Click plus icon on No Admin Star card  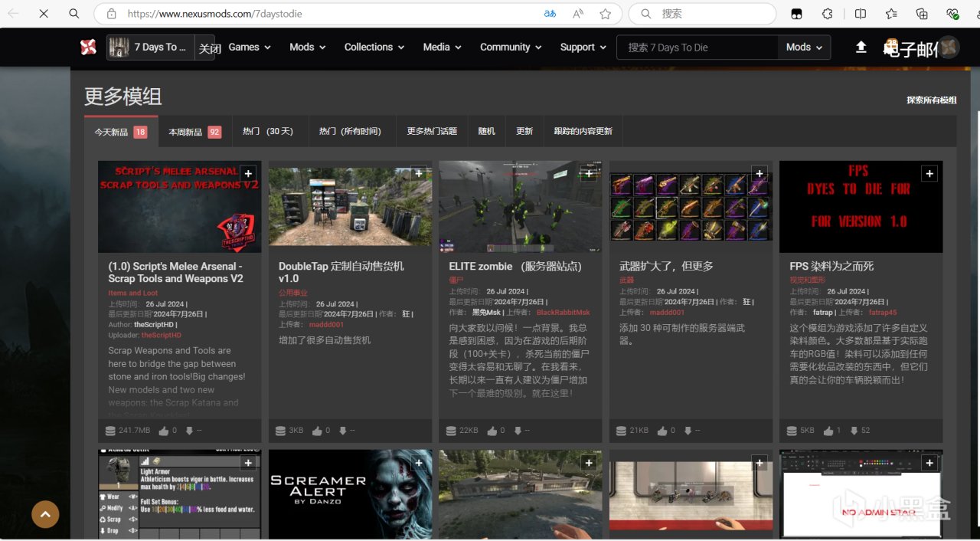929,463
